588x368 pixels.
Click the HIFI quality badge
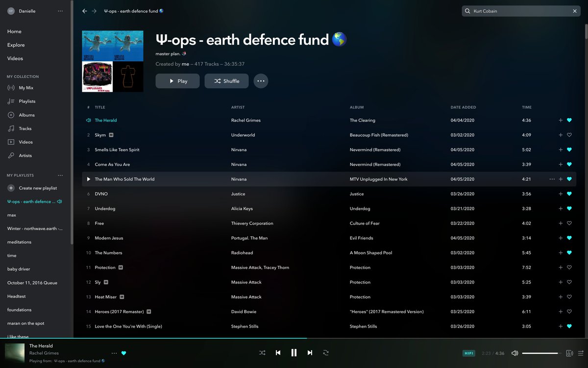(x=468, y=353)
